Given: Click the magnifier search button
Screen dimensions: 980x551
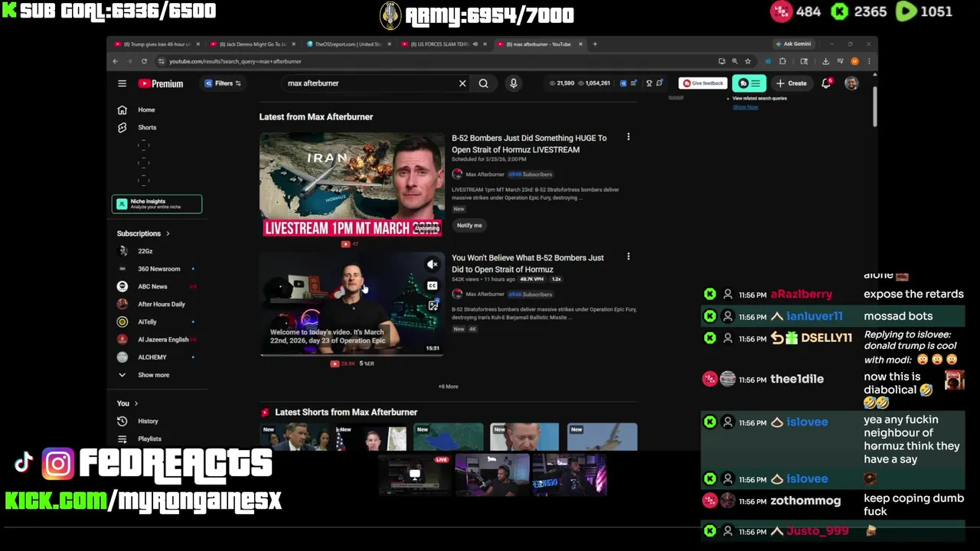Looking at the screenshot, I should tap(483, 83).
